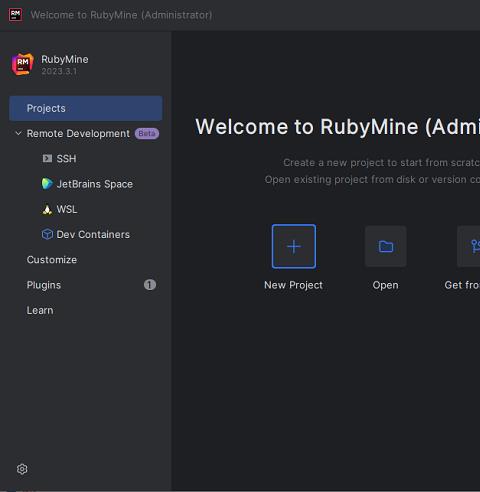Click the SSH terminal icon
Screen dimensions: 480x492
(x=47, y=158)
